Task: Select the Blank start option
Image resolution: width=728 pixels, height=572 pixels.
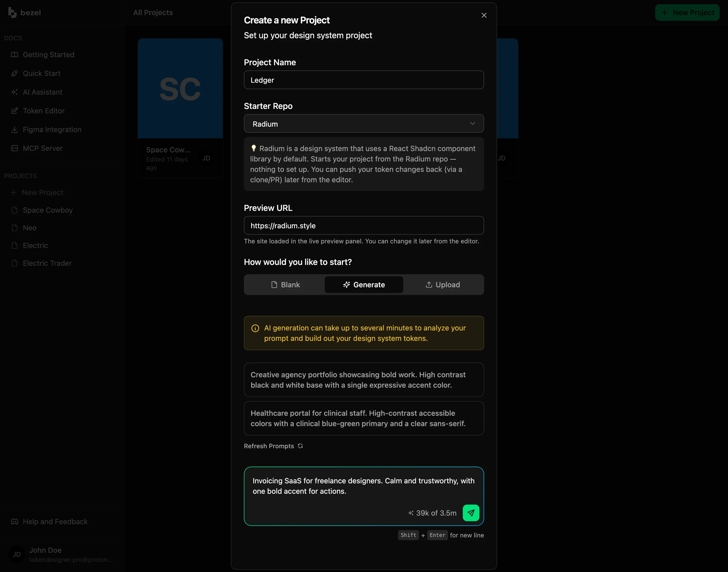Action: click(x=285, y=285)
